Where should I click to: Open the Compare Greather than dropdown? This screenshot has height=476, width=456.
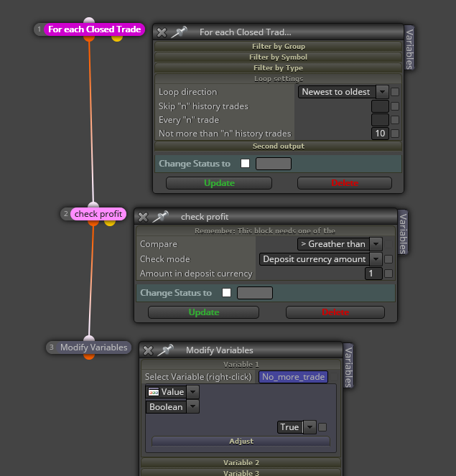(x=340, y=244)
